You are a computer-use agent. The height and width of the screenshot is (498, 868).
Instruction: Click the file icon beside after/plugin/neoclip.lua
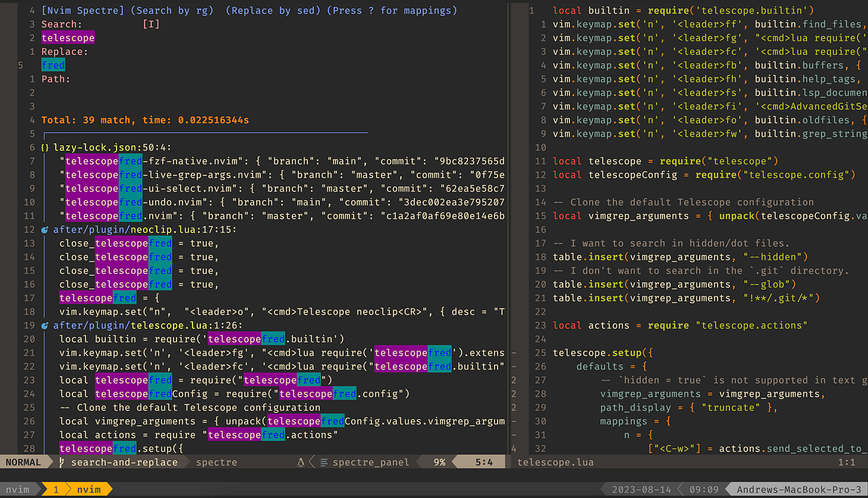[x=45, y=229]
